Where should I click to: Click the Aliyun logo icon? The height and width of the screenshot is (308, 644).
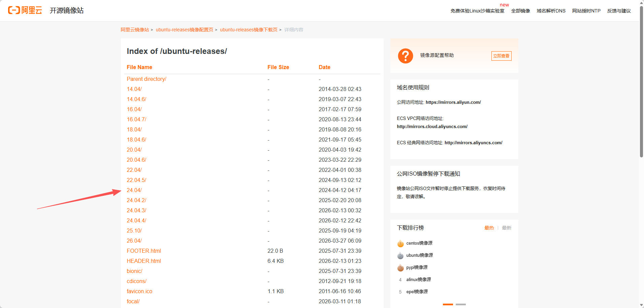(25, 10)
